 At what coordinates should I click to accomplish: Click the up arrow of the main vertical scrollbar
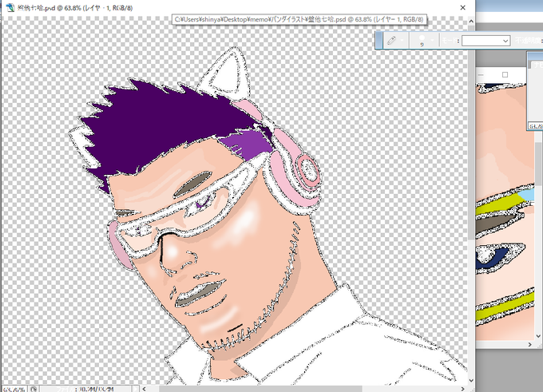pyautogui.click(x=471, y=21)
